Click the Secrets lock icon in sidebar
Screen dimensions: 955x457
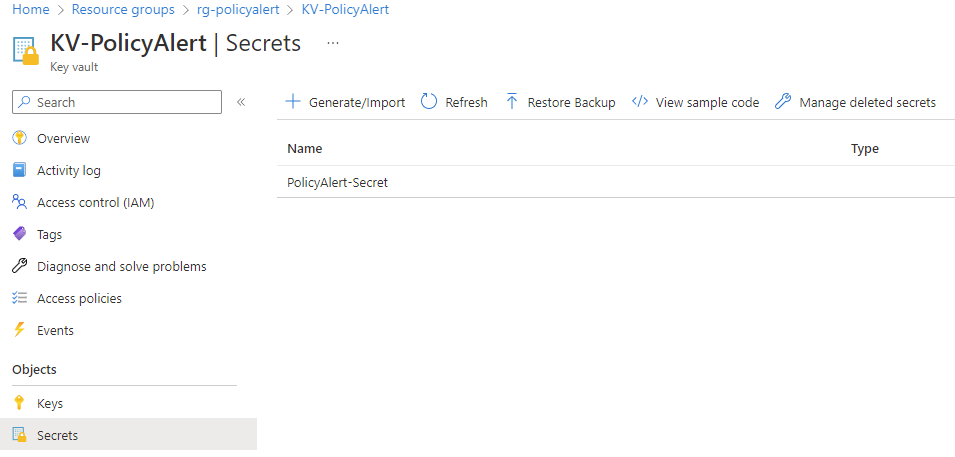click(19, 435)
